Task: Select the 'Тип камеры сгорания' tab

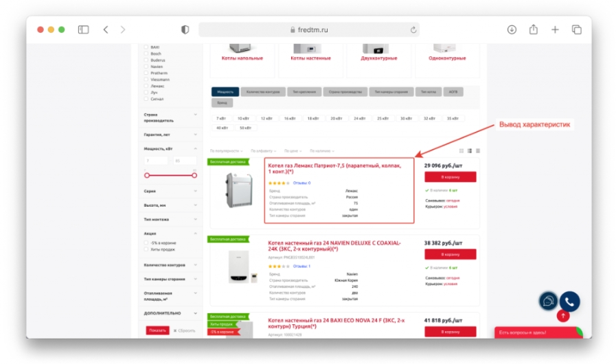Action: (391, 92)
